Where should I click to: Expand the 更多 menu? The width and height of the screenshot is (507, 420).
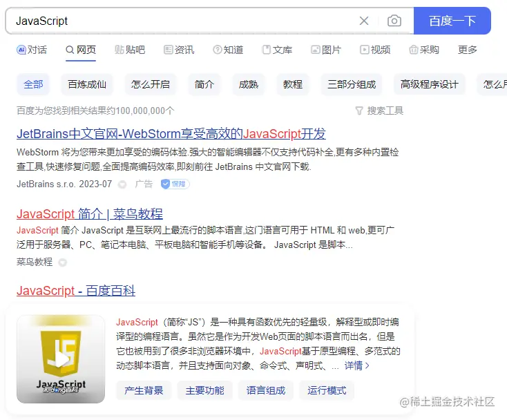point(468,50)
